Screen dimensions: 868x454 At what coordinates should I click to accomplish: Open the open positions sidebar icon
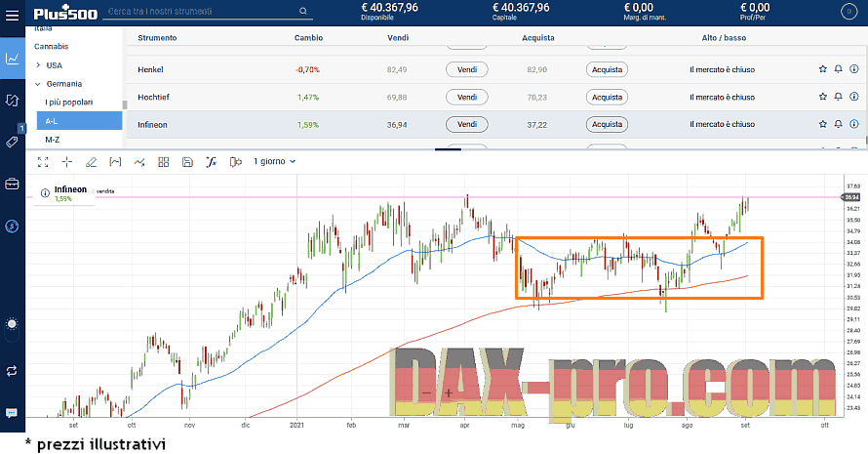coord(12,101)
